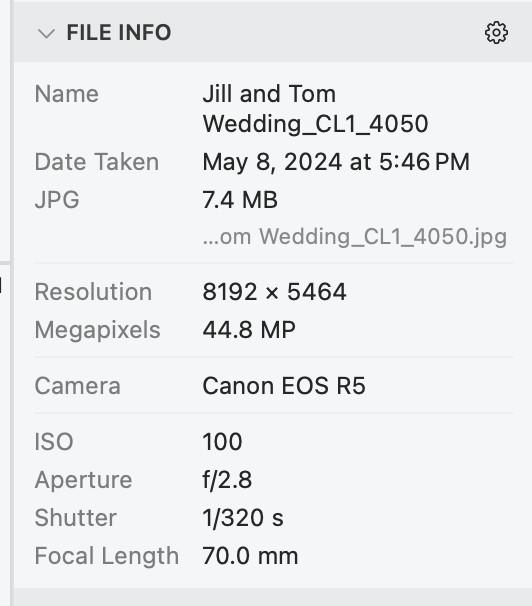Click the shutter value 1/320 s
The width and height of the screenshot is (532, 606).
(243, 517)
